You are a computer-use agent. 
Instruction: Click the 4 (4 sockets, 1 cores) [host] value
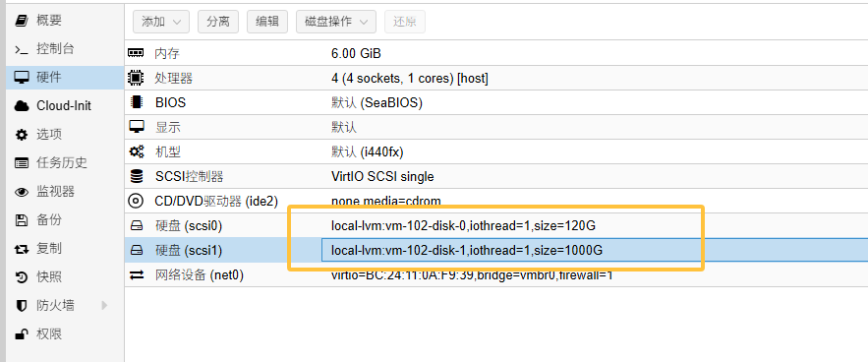coord(410,78)
